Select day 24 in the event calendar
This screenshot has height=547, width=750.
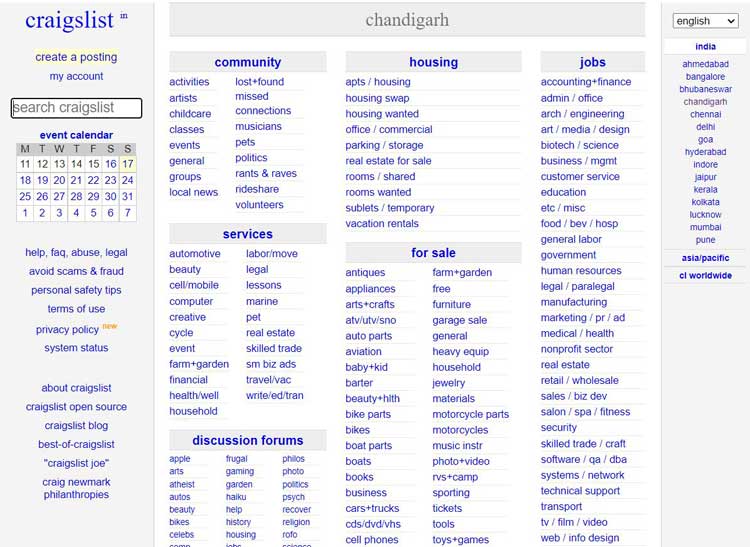point(128,180)
